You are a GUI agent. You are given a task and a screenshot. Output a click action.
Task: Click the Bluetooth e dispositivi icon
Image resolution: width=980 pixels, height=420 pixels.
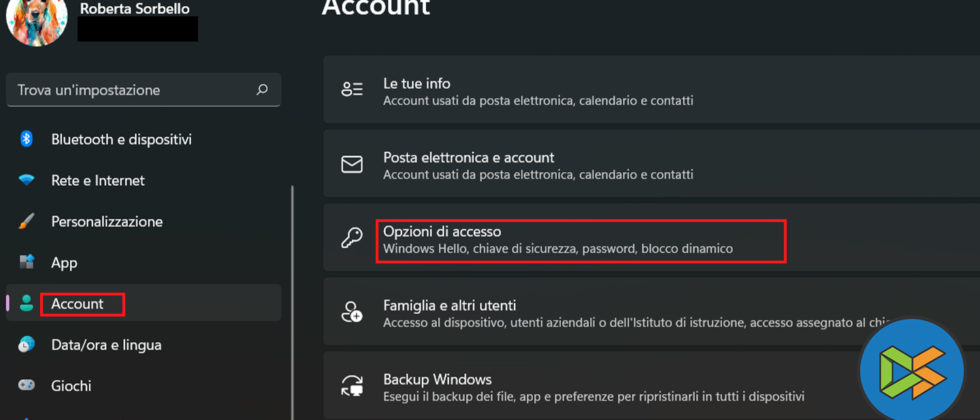click(28, 139)
